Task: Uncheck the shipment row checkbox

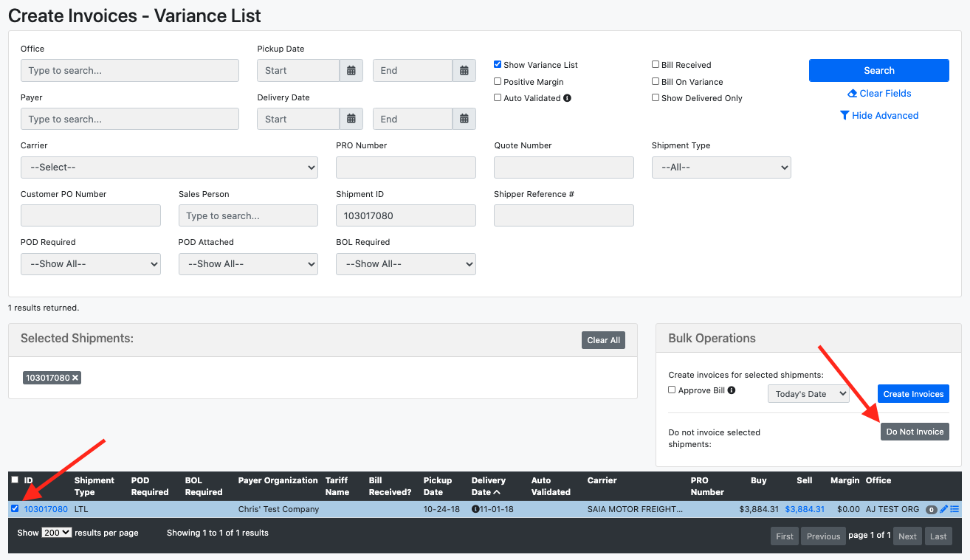Action: (15, 509)
